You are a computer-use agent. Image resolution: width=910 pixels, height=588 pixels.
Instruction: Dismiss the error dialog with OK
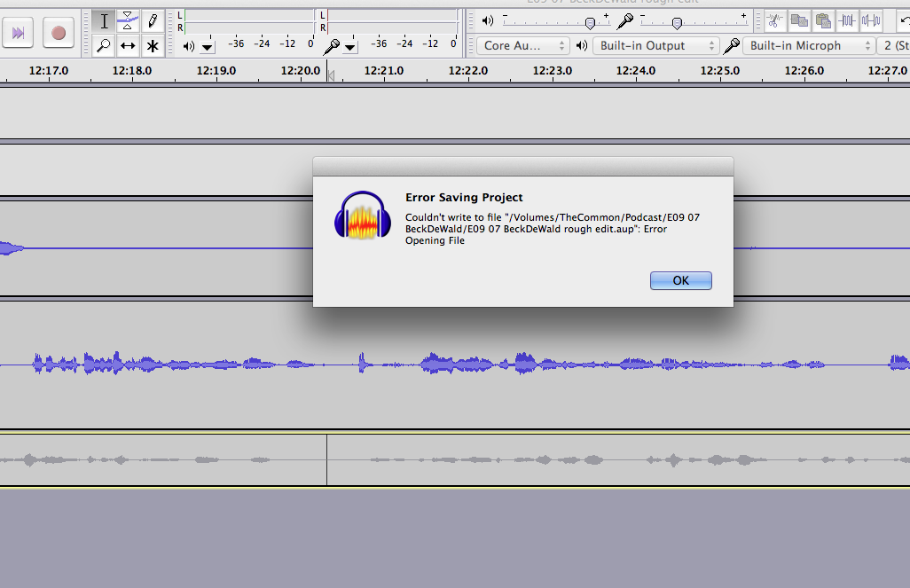click(680, 280)
